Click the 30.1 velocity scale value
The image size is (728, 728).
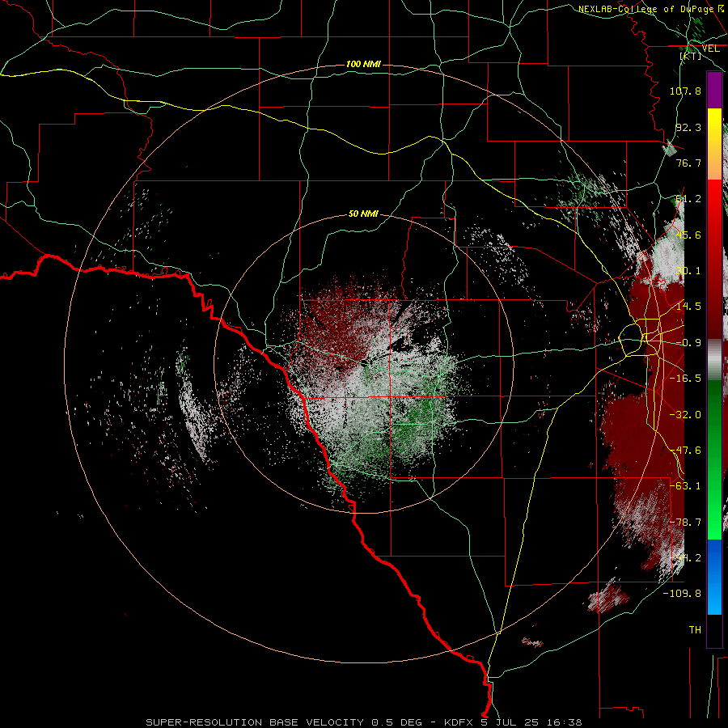tap(688, 271)
